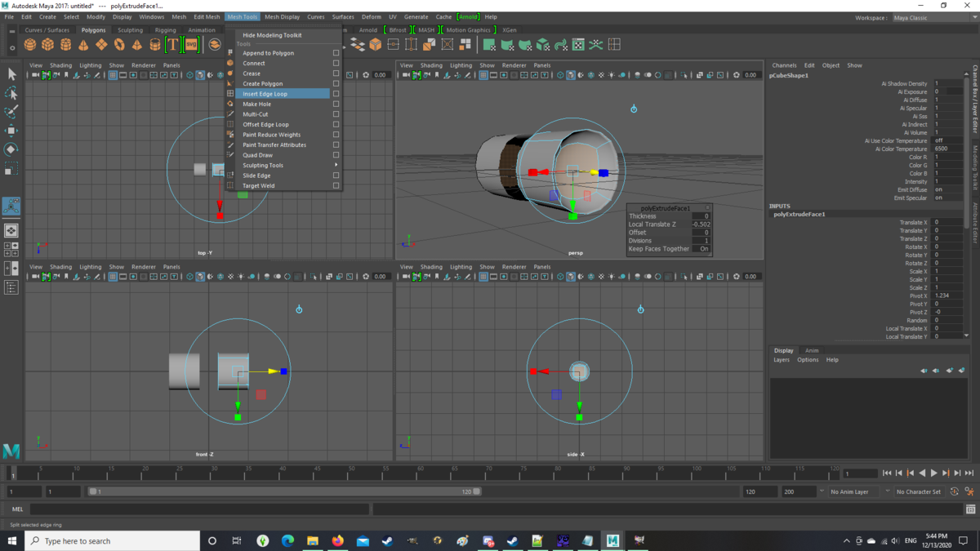Choose the Scale tool in the toolbox
This screenshot has width=980, height=551.
coord(11,168)
